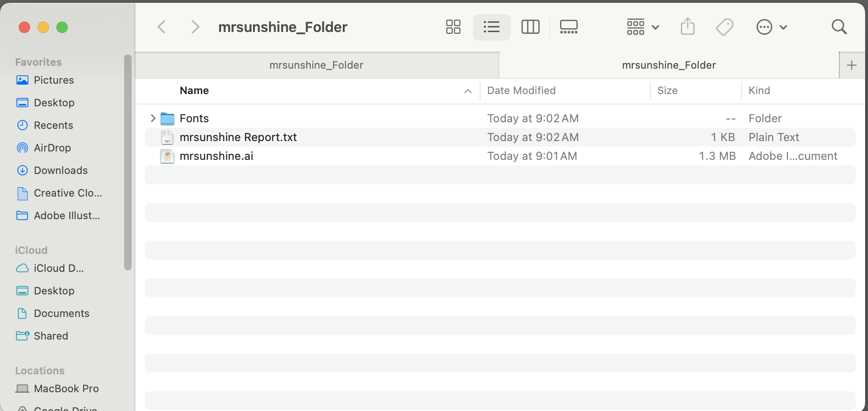Screen dimensions: 868x411
Task: Click the iCloud section header
Action: [x=31, y=250]
